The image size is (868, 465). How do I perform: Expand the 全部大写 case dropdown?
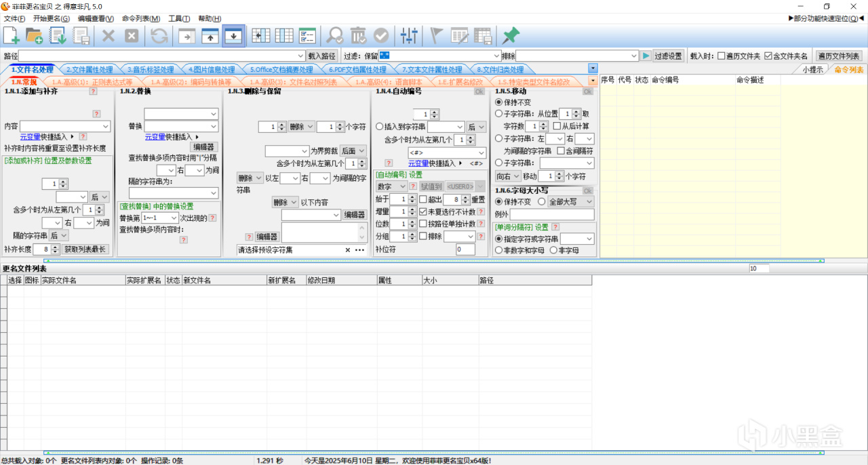point(570,201)
